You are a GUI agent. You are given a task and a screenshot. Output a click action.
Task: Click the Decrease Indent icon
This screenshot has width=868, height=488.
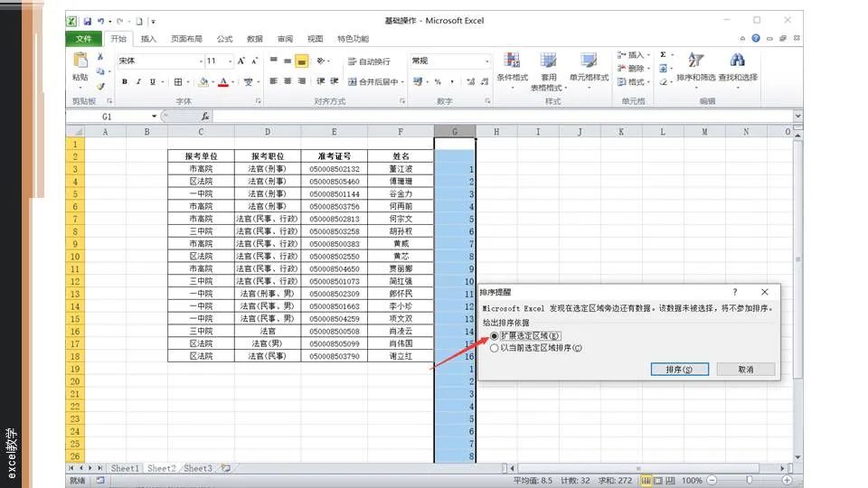click(321, 81)
